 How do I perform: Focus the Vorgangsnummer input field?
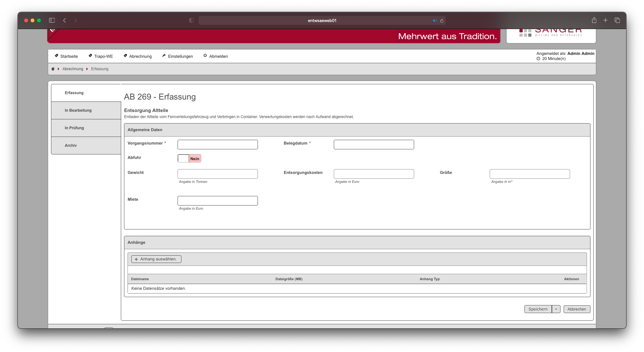(x=218, y=145)
